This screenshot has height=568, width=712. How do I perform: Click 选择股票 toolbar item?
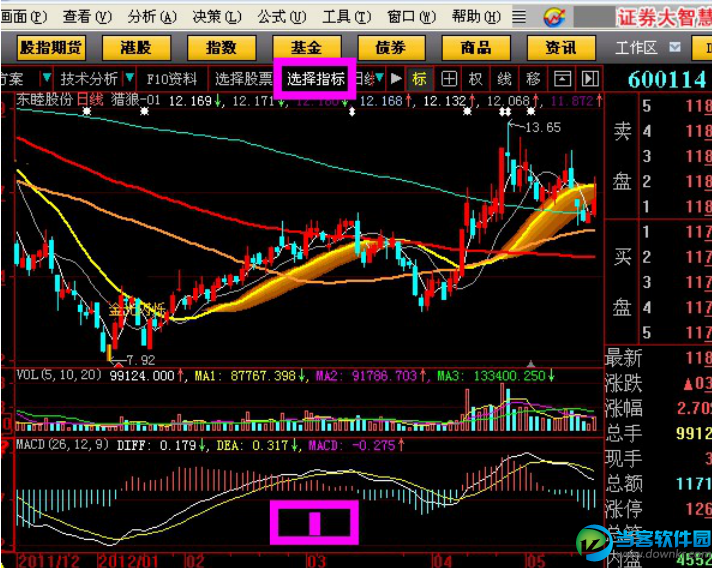(243, 79)
